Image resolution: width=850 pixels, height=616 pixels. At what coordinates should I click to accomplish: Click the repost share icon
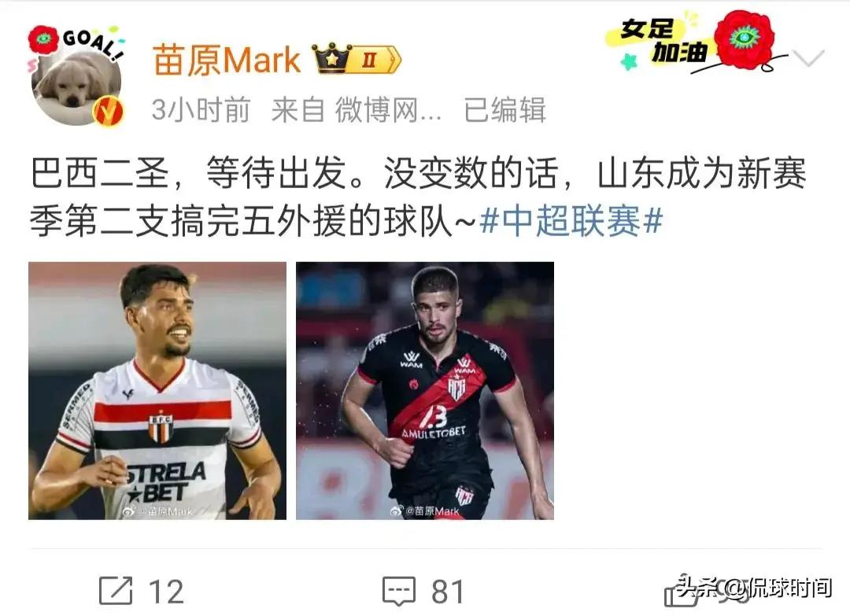click(x=116, y=591)
